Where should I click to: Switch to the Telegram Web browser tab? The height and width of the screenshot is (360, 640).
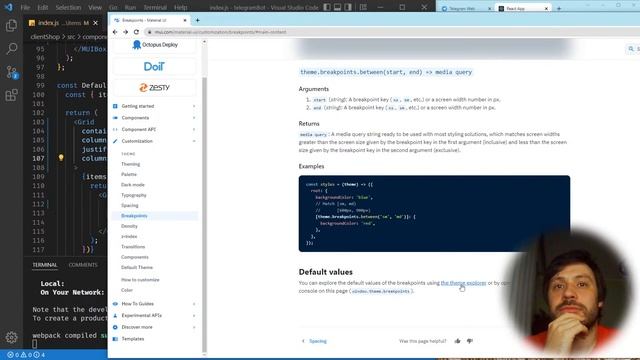(465, 8)
